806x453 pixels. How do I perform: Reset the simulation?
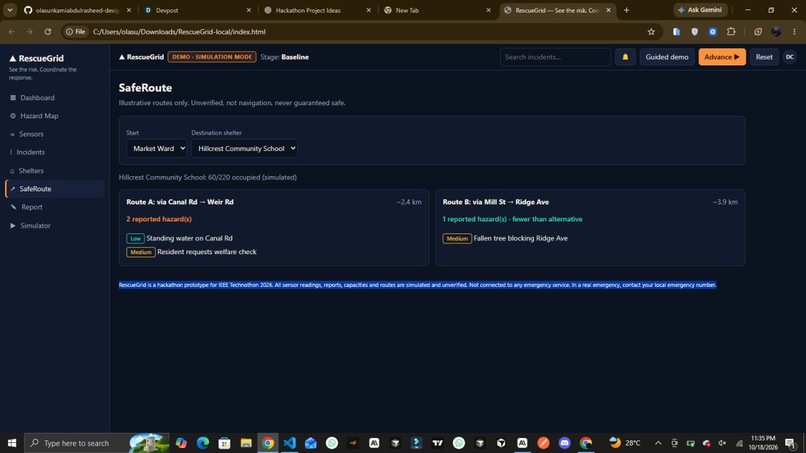click(764, 57)
